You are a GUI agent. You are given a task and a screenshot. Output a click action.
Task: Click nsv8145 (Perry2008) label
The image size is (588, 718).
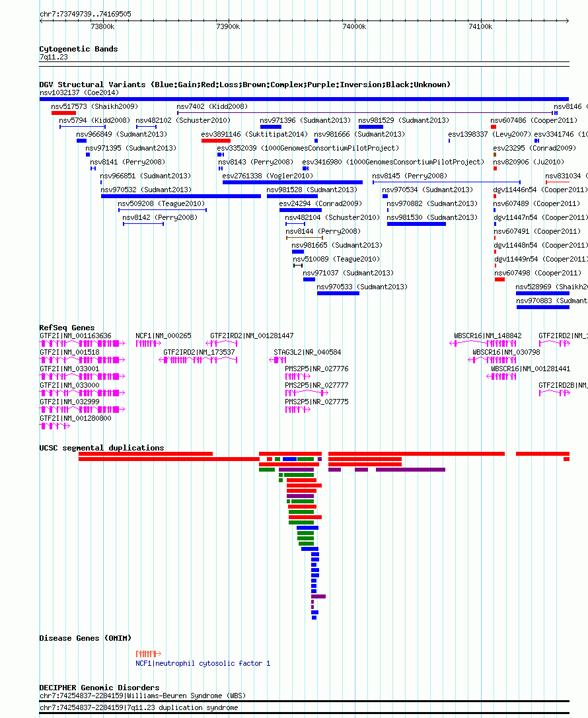[410, 176]
